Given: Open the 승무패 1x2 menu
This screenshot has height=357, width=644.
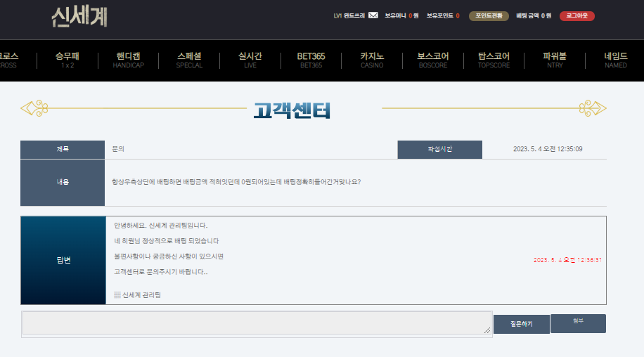Looking at the screenshot, I should (67, 60).
